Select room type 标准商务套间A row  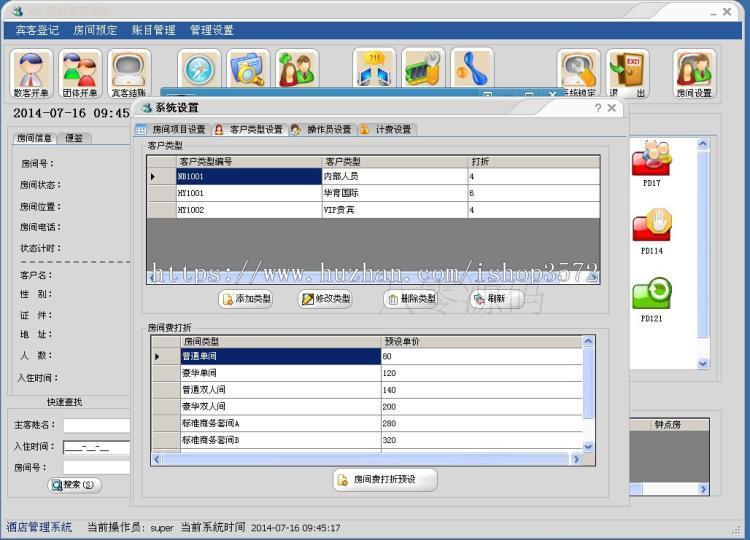click(366, 423)
